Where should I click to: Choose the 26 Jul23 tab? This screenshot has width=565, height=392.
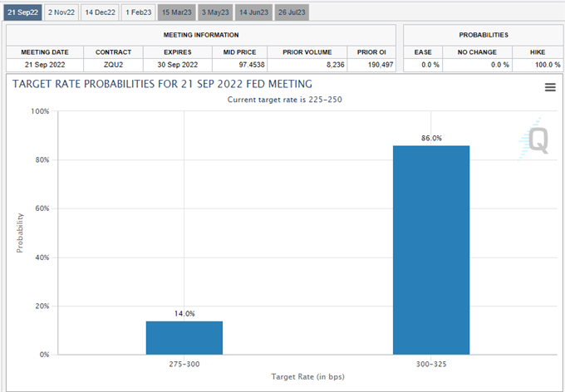[292, 12]
